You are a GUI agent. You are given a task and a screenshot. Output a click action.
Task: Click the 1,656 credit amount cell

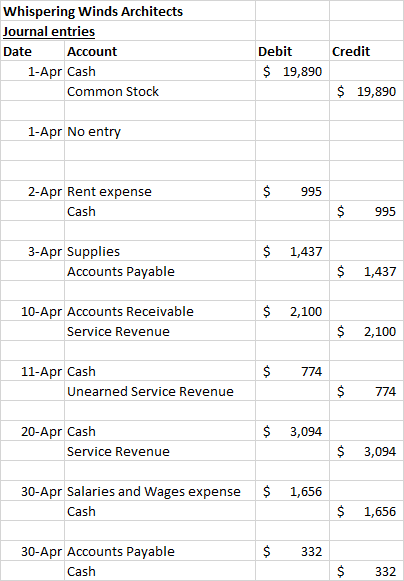point(367,511)
